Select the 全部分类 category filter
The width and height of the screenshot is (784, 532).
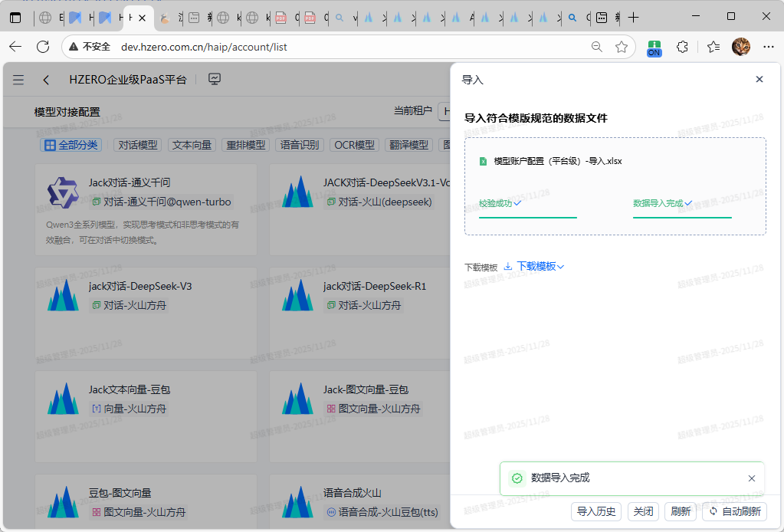tap(71, 145)
